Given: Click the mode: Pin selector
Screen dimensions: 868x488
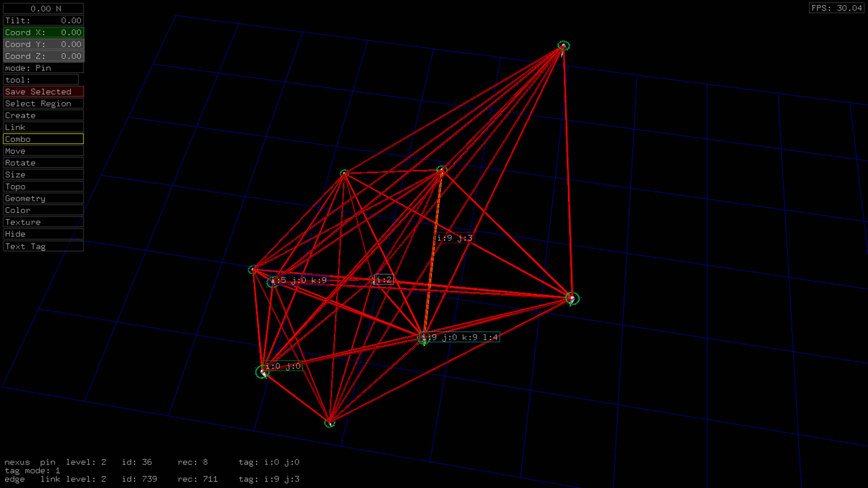Looking at the screenshot, I should click(x=43, y=68).
